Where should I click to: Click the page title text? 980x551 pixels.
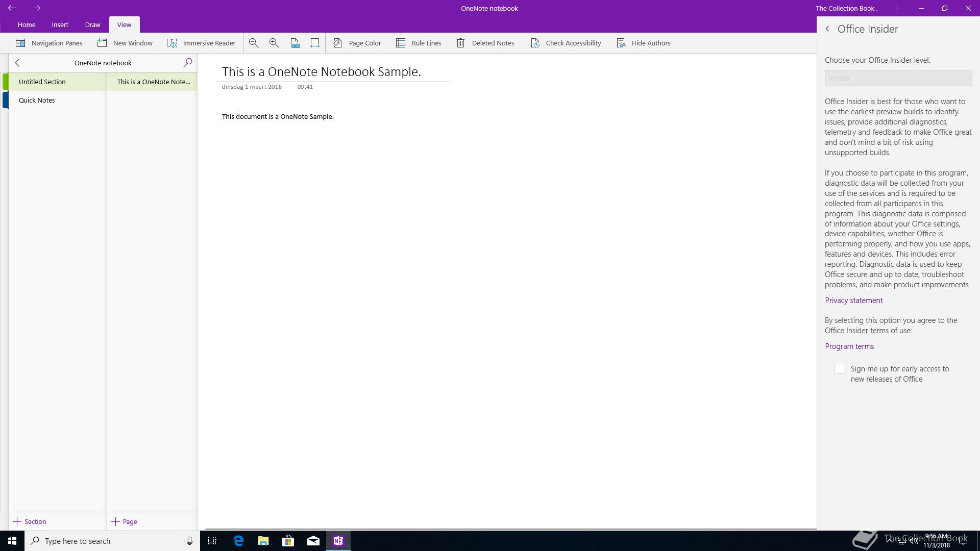(322, 71)
